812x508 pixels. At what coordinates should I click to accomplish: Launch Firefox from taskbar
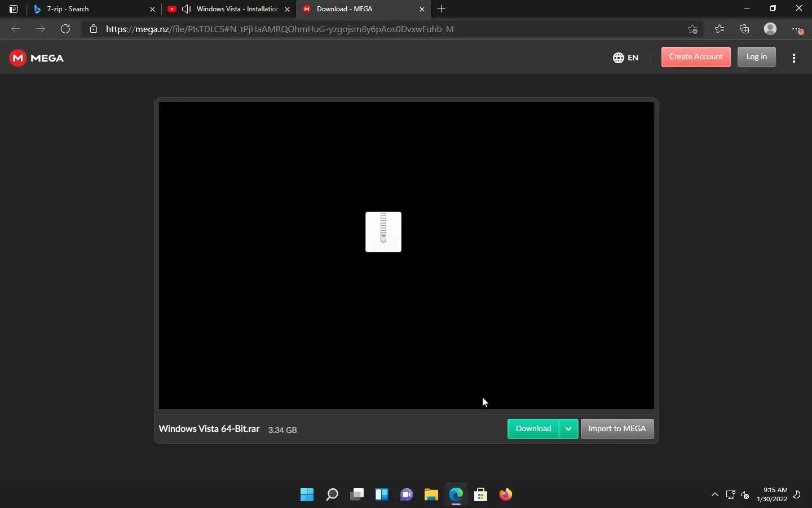pos(506,495)
